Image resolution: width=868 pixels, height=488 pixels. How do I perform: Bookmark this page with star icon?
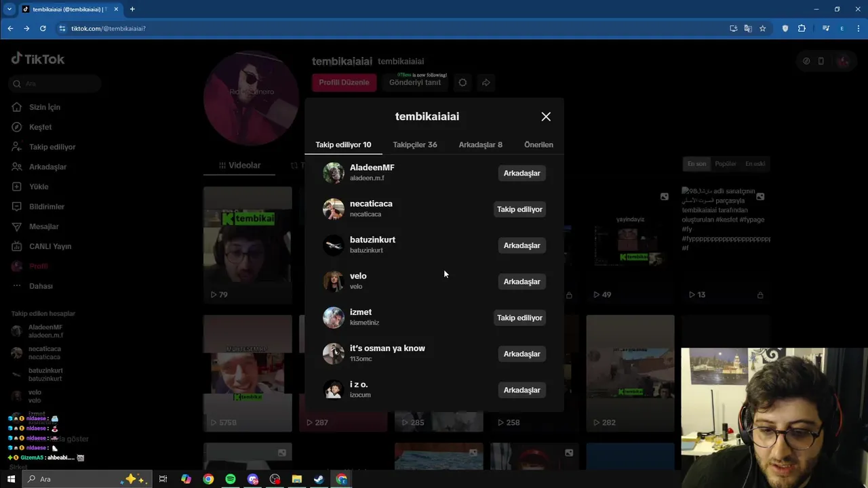(762, 28)
